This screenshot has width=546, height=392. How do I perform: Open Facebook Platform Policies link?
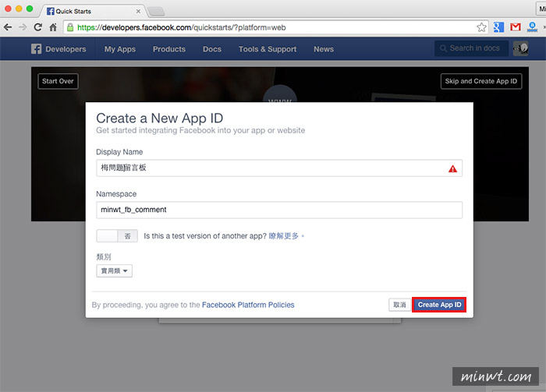(x=248, y=305)
